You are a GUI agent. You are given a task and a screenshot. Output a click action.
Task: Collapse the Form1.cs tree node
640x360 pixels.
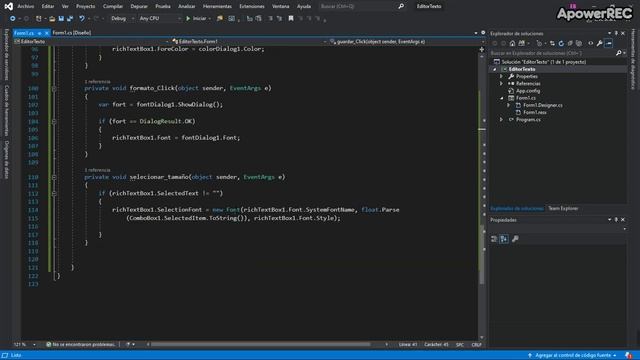[502, 98]
